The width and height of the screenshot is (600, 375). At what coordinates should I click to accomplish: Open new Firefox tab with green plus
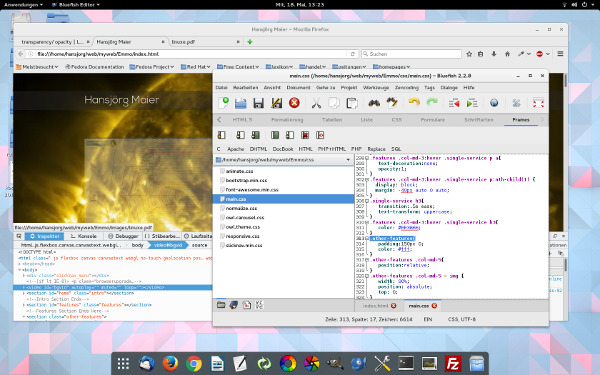click(250, 42)
